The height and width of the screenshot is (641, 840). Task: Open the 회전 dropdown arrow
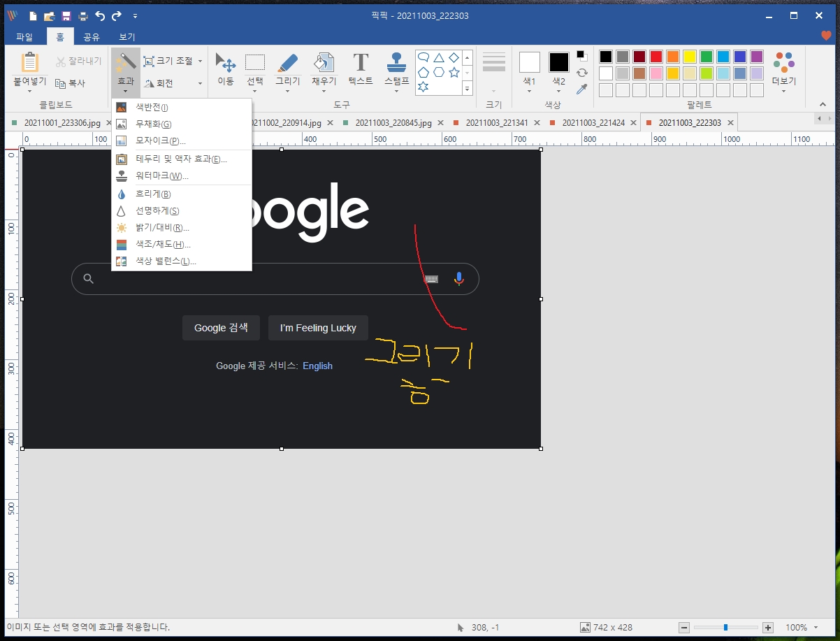(x=200, y=83)
